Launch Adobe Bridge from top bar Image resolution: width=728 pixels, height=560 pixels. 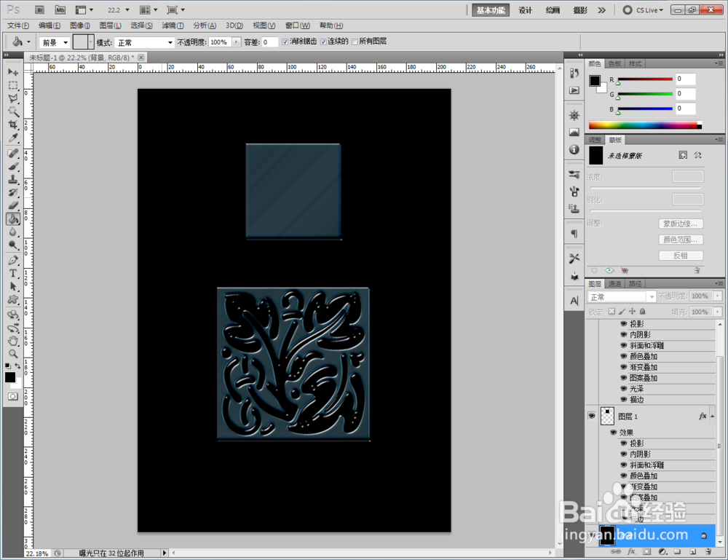[40, 9]
